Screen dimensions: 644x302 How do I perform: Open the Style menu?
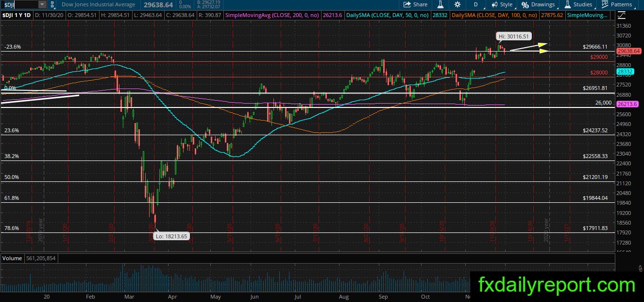(x=502, y=4)
